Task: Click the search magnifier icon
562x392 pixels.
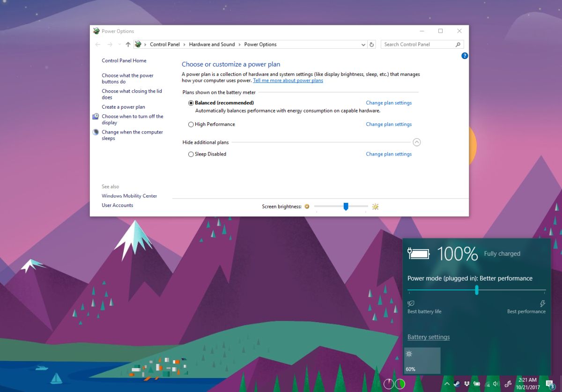Action: (458, 44)
